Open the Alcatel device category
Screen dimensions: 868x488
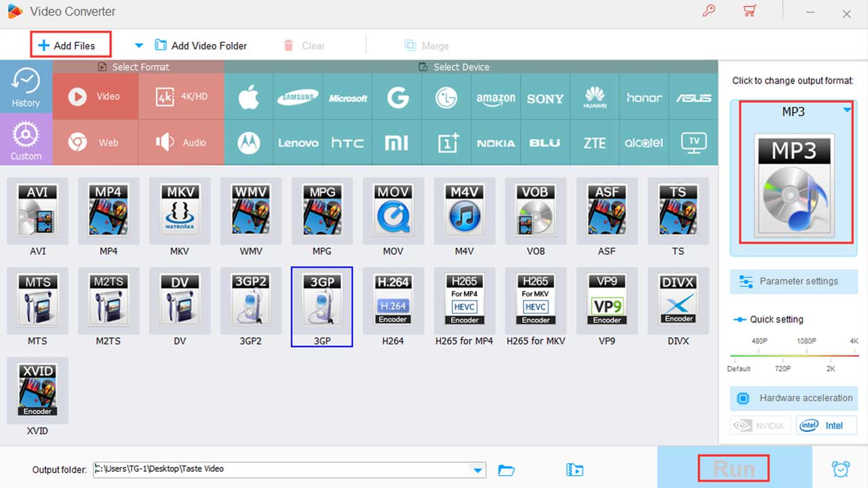pos(644,143)
